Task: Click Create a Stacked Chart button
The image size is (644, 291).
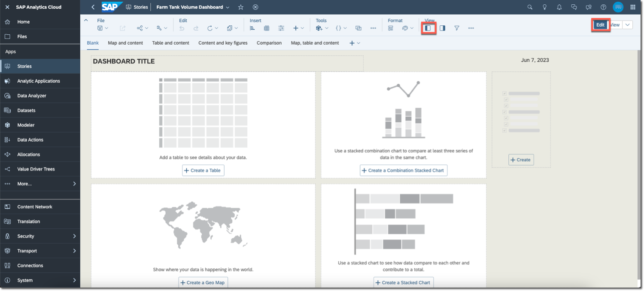Action: (x=404, y=282)
